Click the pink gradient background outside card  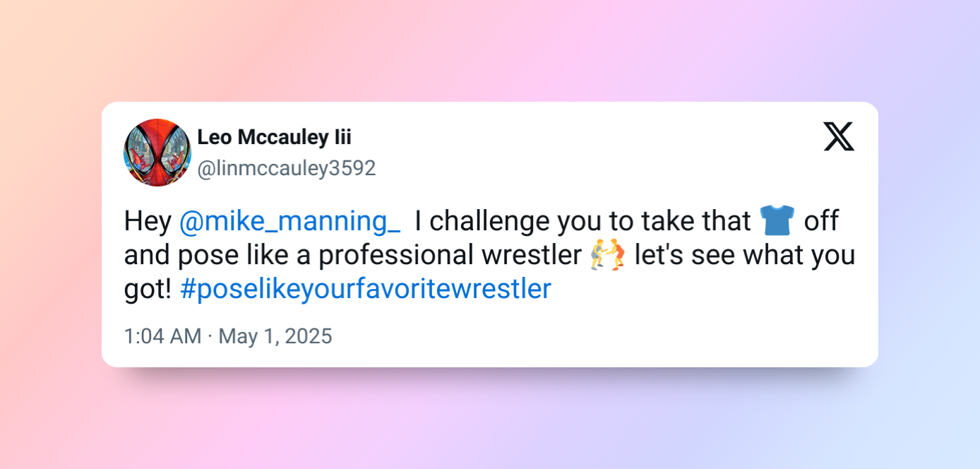coord(494,49)
